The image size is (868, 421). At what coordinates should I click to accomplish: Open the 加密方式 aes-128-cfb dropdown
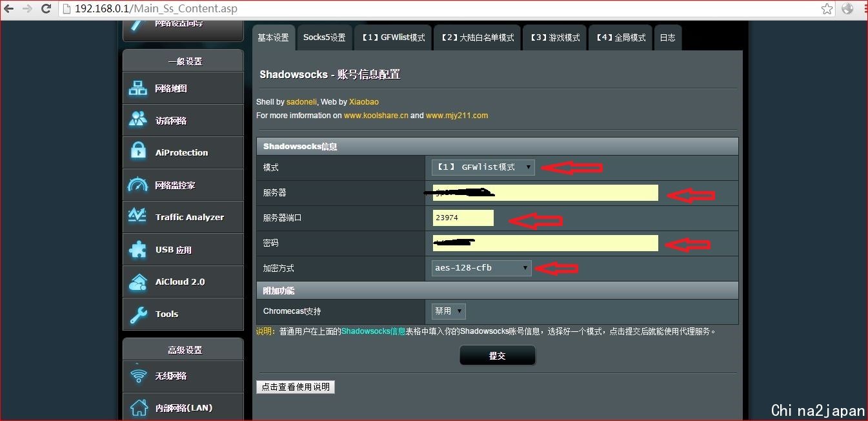[x=481, y=268]
